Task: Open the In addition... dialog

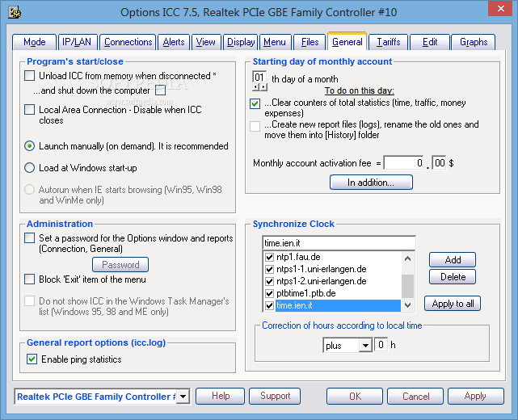Action: tap(371, 183)
